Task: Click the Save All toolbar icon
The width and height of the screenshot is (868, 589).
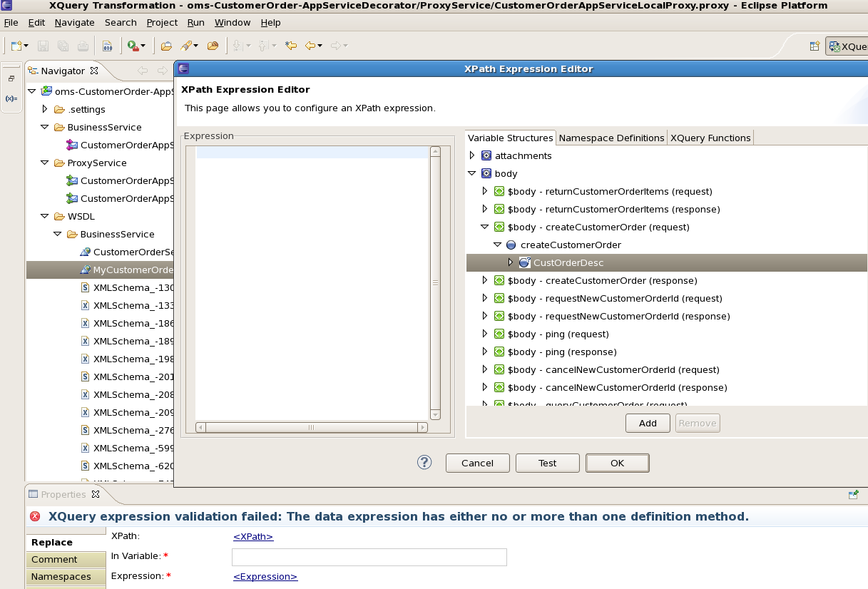Action: point(63,46)
